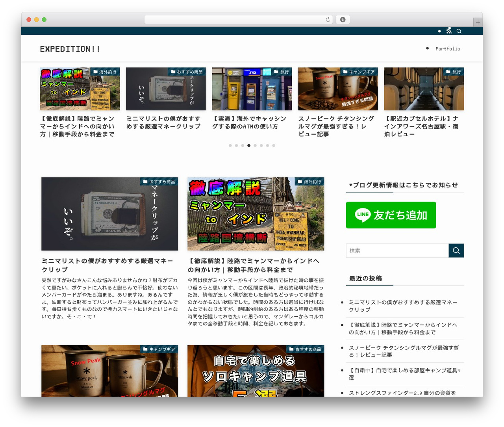This screenshot has height=427, width=504.
Task: Open a new browser tab with plus button
Action: tap(478, 22)
